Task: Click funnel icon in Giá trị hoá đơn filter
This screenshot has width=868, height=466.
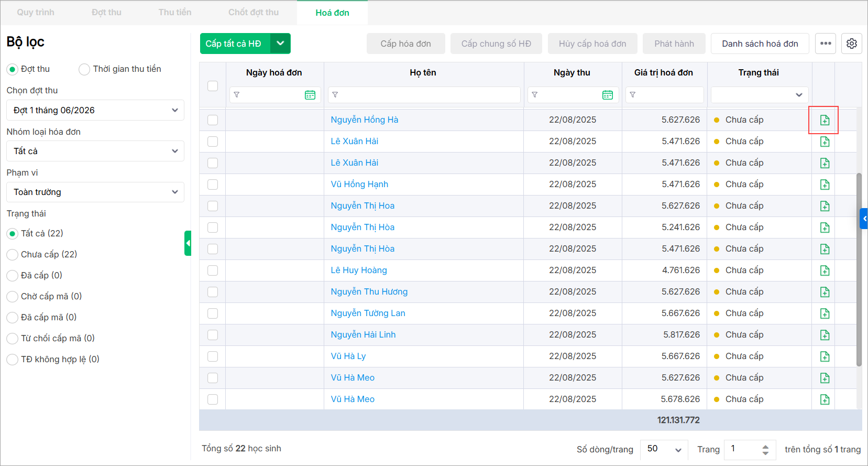Action: click(x=633, y=95)
